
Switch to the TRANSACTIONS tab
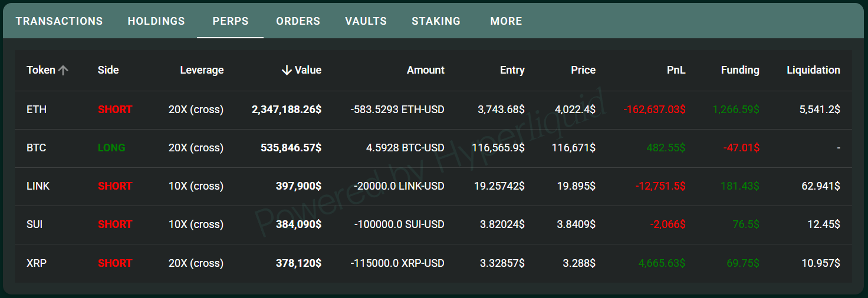[59, 21]
